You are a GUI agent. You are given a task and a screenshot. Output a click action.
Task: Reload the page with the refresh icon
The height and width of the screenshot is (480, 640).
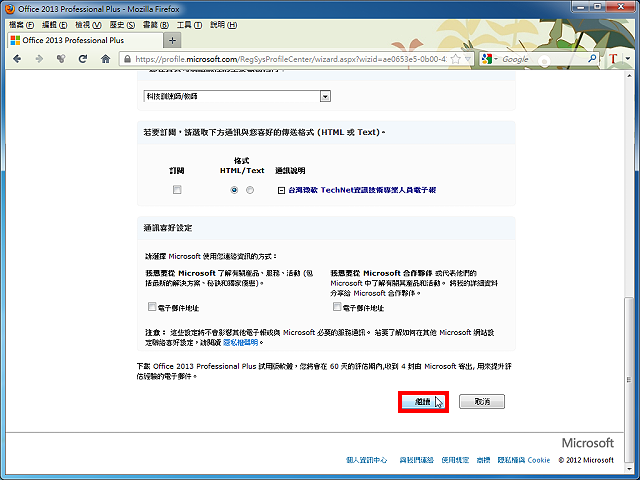83,59
